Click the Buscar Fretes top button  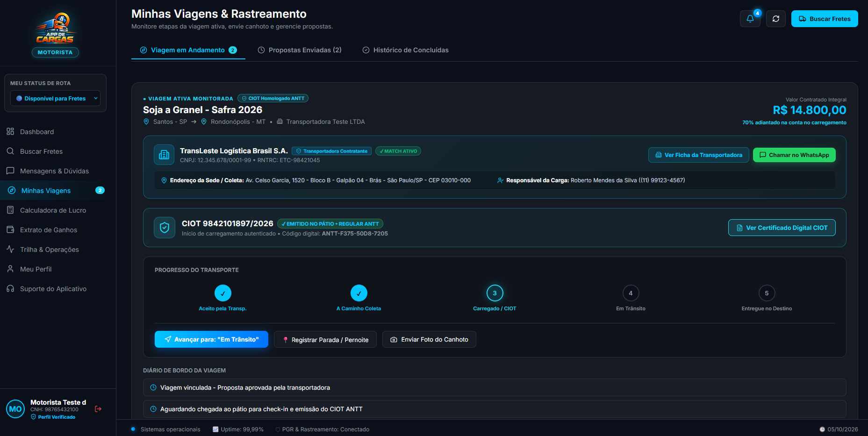click(x=825, y=19)
